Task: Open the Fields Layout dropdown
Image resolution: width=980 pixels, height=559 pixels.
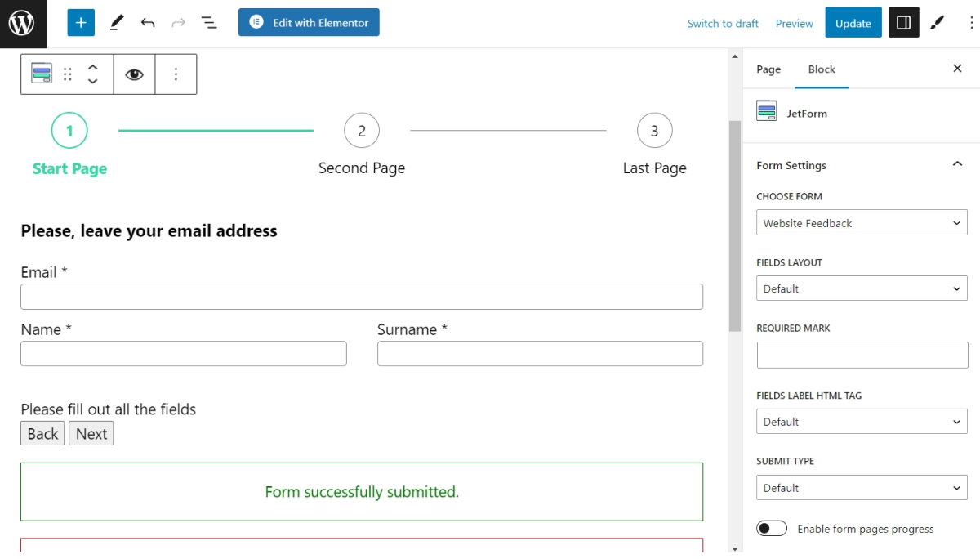Action: click(x=862, y=288)
